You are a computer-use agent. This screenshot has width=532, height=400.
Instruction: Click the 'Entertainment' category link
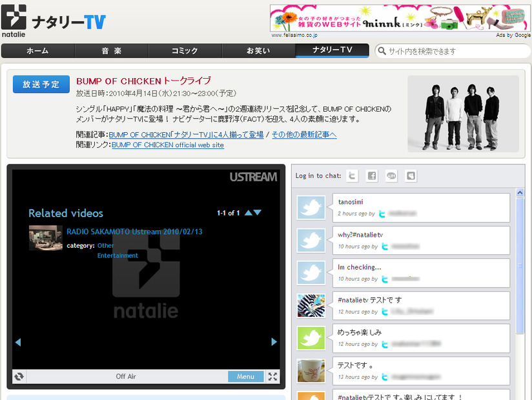coord(118,255)
